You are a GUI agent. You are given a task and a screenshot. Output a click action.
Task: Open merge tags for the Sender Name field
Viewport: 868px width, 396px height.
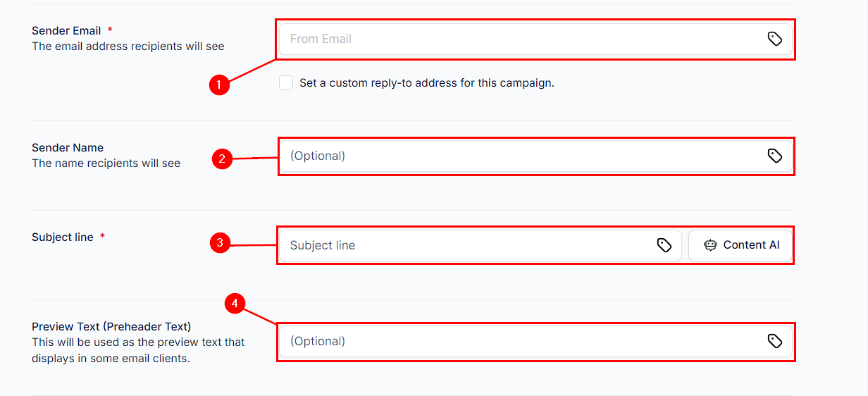[775, 156]
